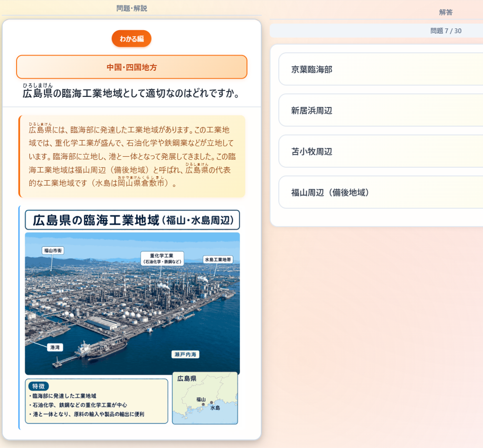The height and width of the screenshot is (448, 483).
Task: Open the 解答 panel header
Action: [446, 13]
